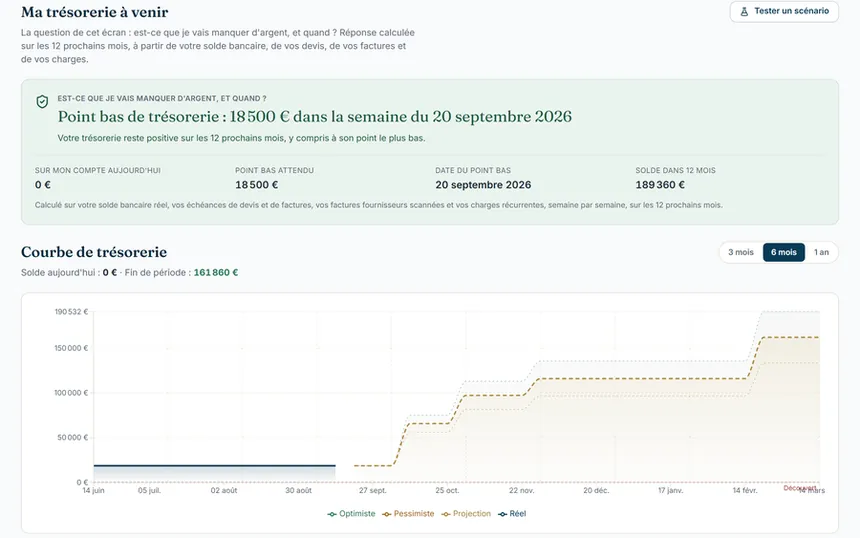The image size is (860, 538).
Task: Click the 'Sur mon compte aujourd'hui' value 0 €
Action: click(43, 185)
